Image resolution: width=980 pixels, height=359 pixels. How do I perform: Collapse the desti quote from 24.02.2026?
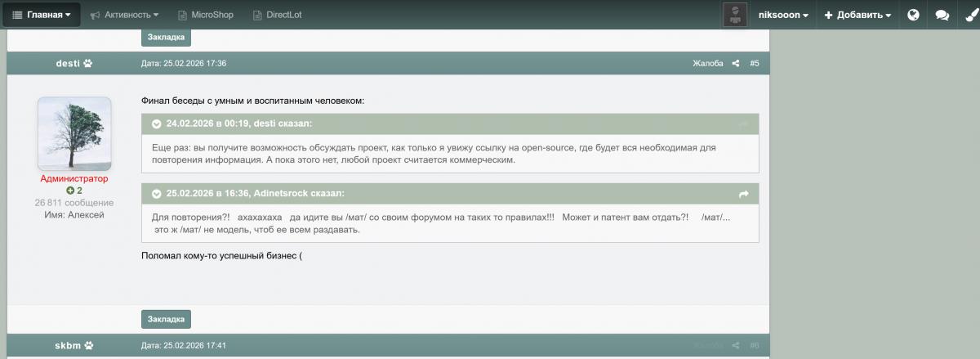[x=155, y=124]
